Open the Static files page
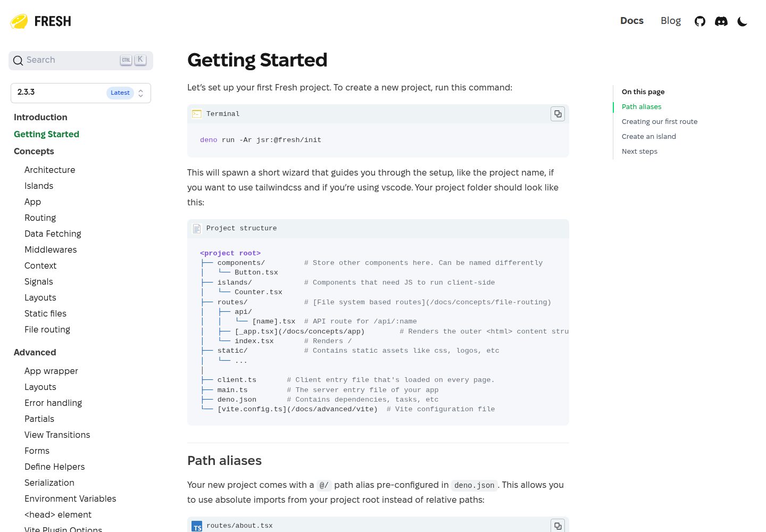Image resolution: width=766 pixels, height=532 pixels. [45, 313]
